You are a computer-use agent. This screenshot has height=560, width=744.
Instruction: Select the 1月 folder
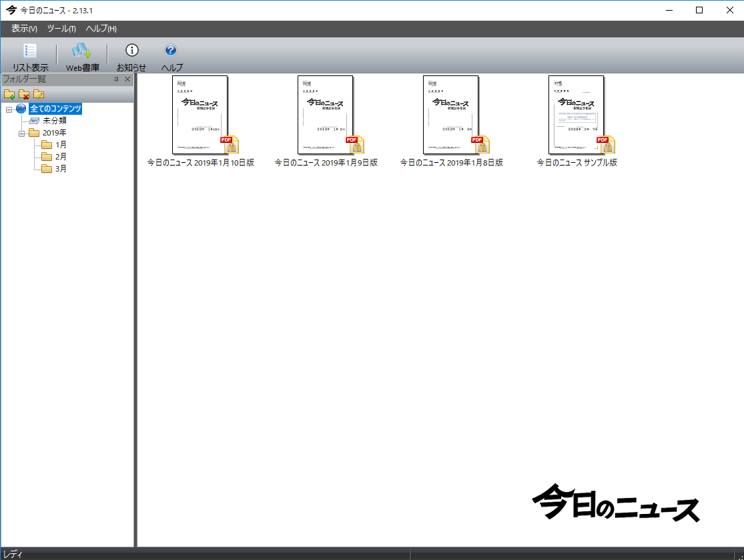60,145
